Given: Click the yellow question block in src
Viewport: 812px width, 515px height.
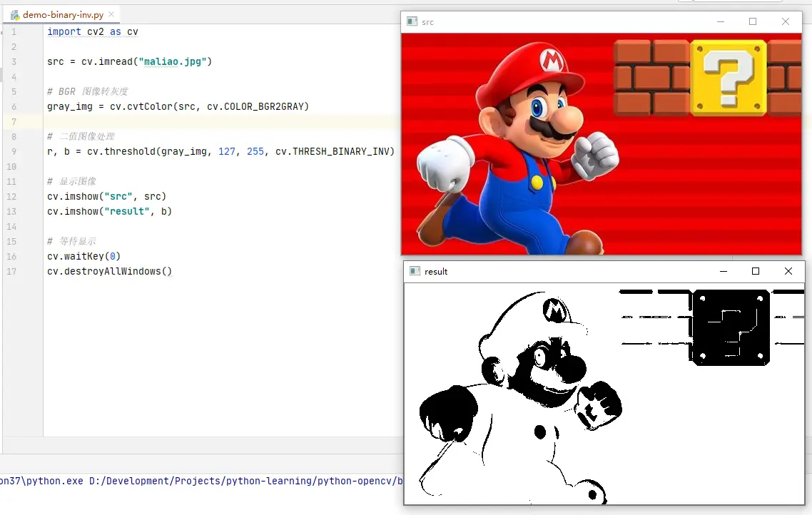Looking at the screenshot, I should (x=728, y=78).
